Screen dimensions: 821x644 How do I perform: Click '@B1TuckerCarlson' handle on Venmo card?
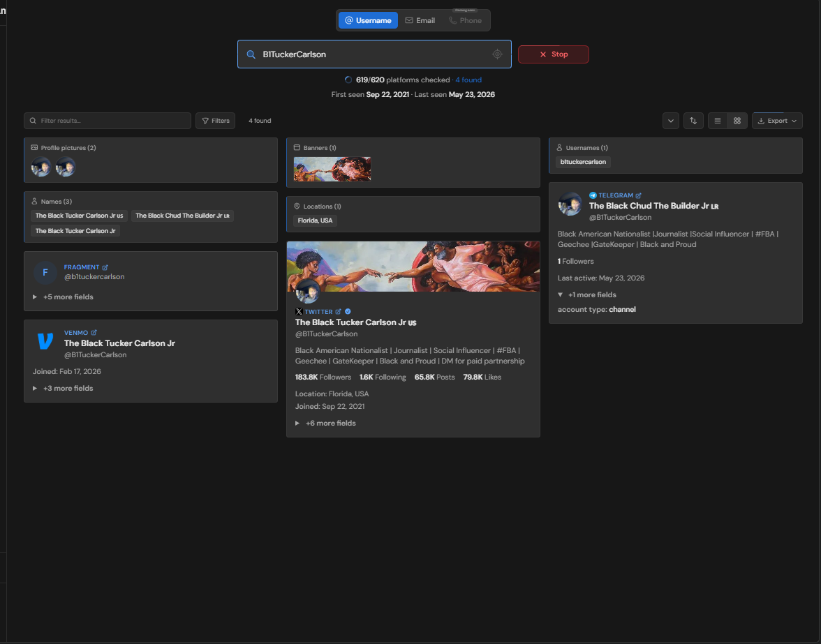point(95,355)
